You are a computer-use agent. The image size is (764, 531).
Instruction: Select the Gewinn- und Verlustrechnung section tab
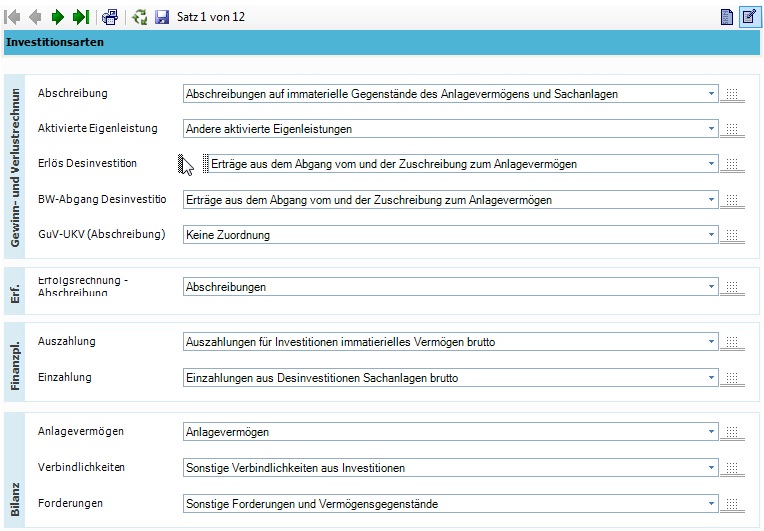[x=15, y=167]
